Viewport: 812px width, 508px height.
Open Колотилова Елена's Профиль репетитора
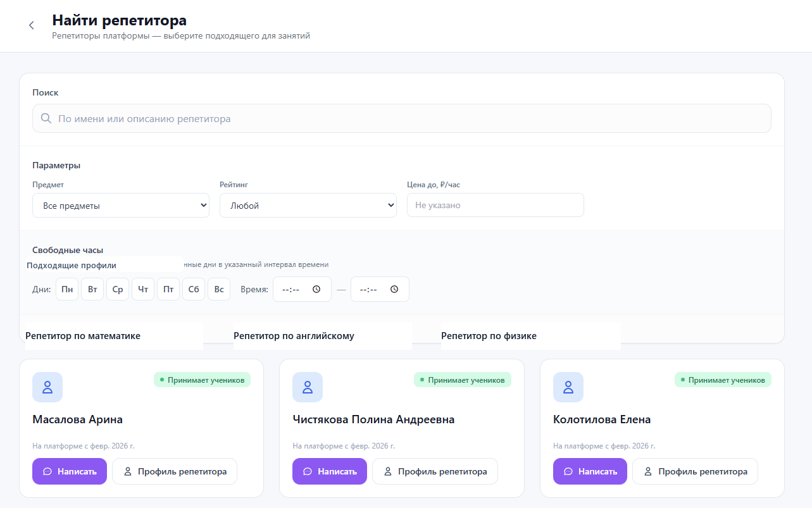695,471
